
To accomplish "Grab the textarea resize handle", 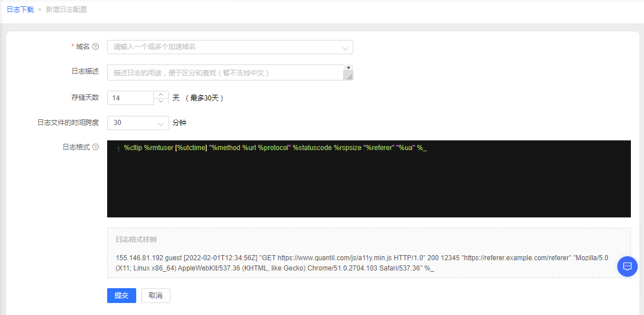I will pos(349,76).
